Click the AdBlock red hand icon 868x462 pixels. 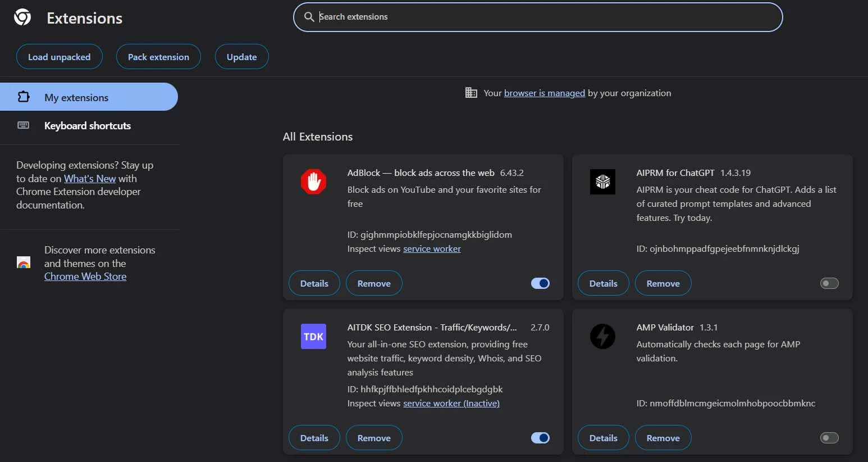pyautogui.click(x=313, y=182)
